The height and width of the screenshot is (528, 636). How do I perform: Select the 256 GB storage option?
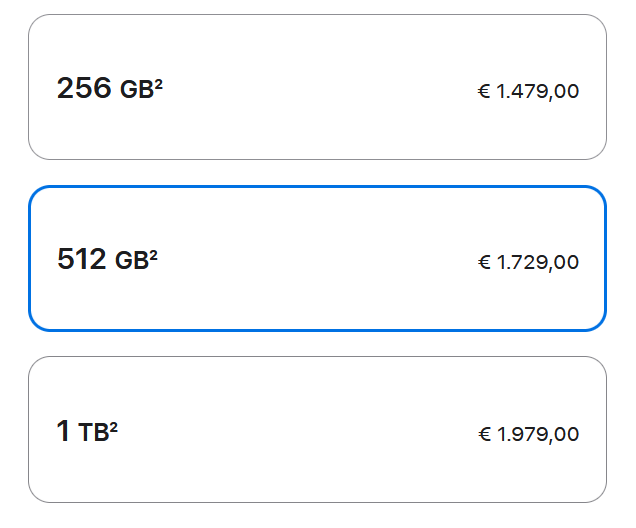click(x=317, y=87)
